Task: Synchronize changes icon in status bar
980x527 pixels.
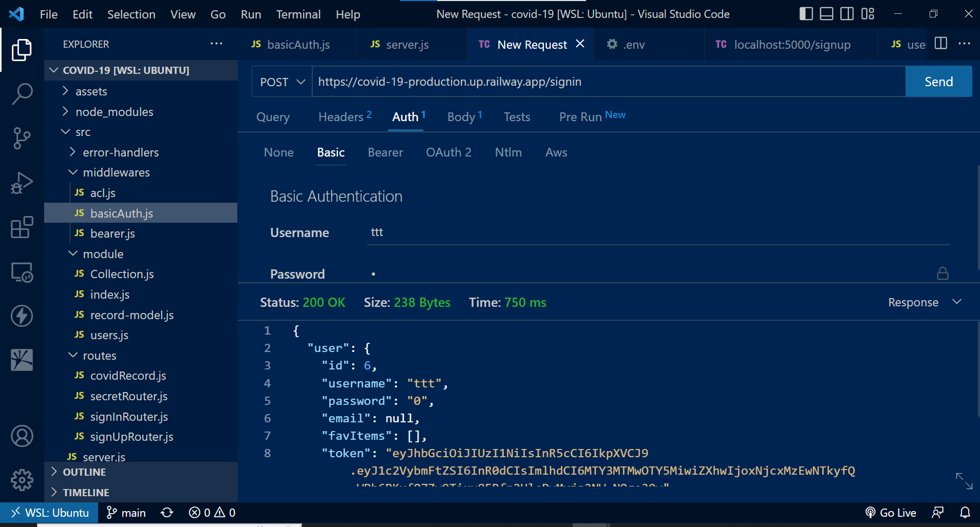Action: pyautogui.click(x=167, y=513)
